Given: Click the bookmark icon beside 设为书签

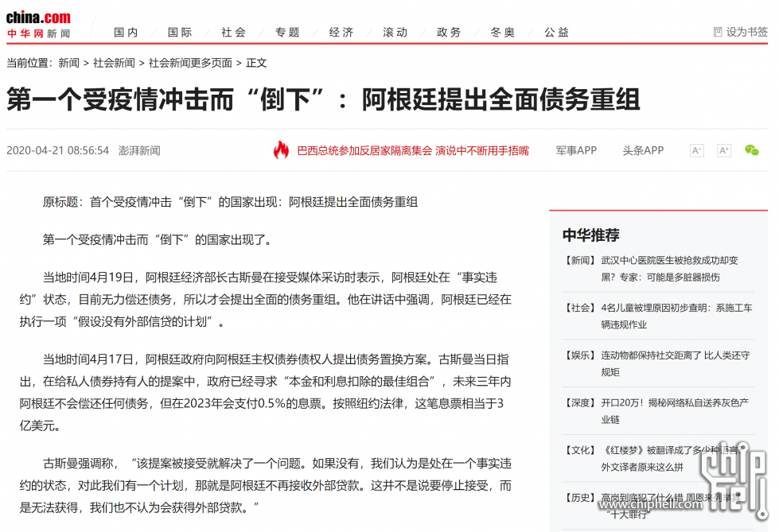Looking at the screenshot, I should click(x=718, y=32).
